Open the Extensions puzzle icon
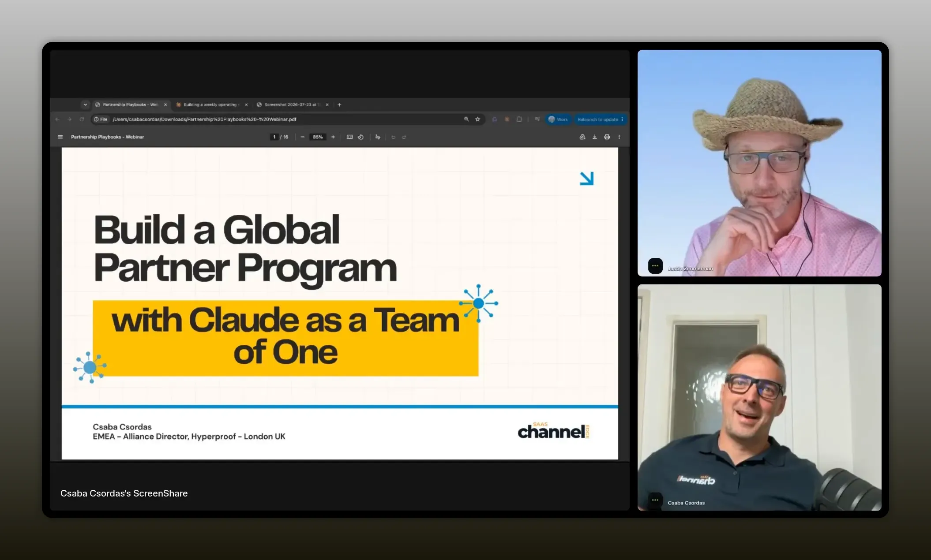Image resolution: width=931 pixels, height=560 pixels. 519,119
